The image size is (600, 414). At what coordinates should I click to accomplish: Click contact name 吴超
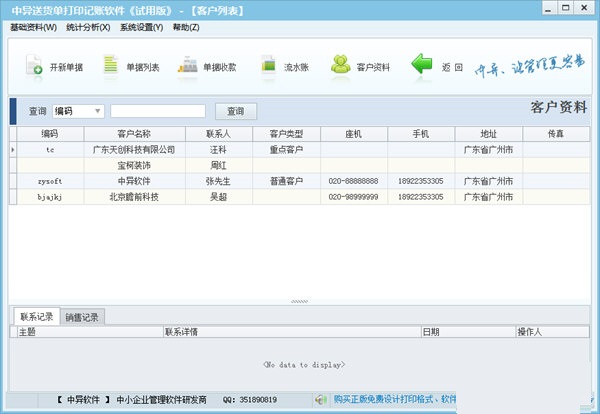218,197
